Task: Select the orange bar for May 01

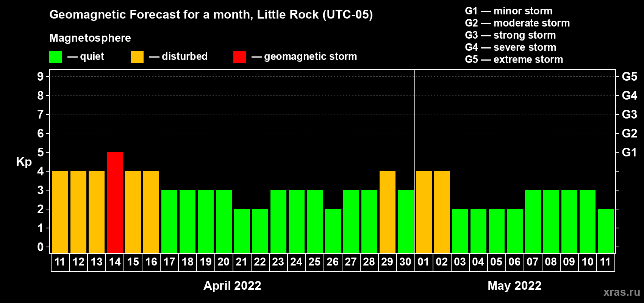Action: (x=424, y=212)
